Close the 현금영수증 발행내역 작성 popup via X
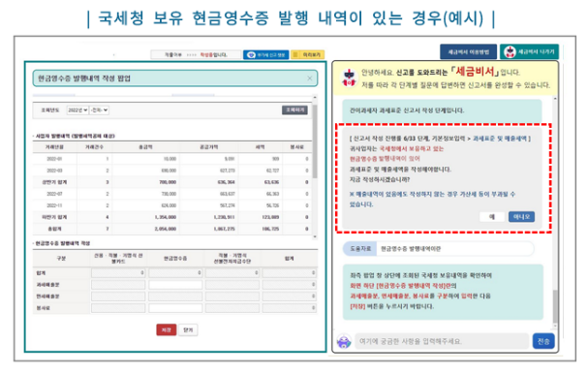This screenshot has width=588, height=374. [309, 78]
